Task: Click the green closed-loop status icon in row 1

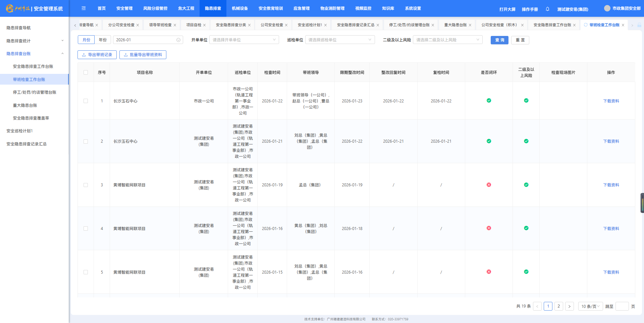Action: [x=489, y=100]
